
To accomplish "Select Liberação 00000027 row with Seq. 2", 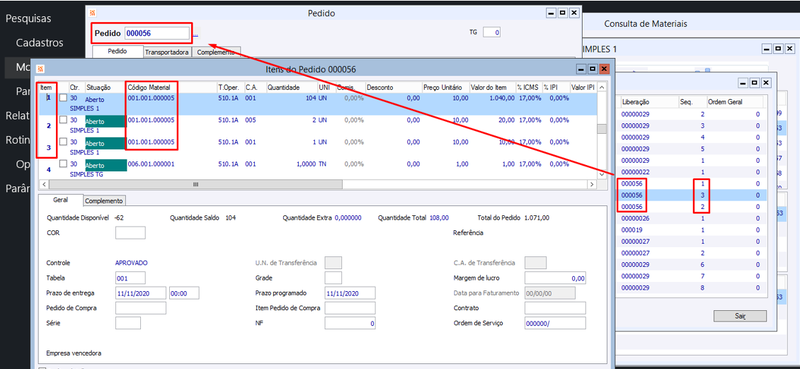I will point(692,253).
